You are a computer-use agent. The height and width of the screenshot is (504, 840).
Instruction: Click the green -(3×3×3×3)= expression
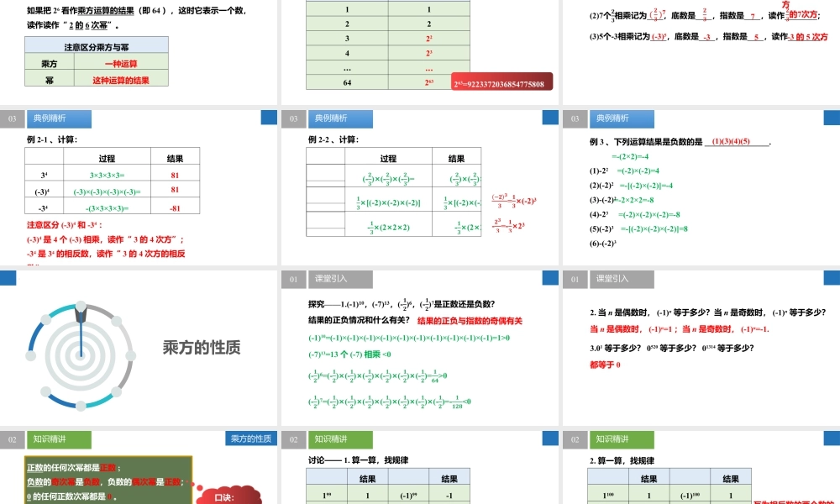(x=107, y=207)
